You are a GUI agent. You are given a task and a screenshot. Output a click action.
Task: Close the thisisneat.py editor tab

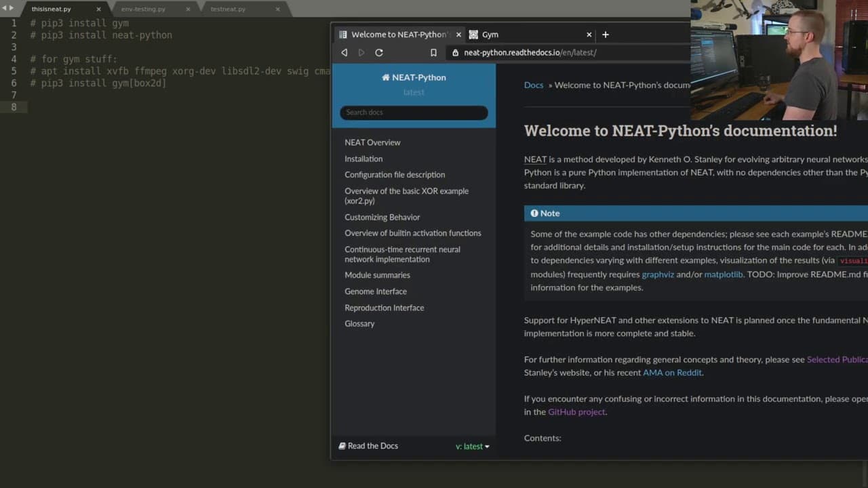pos(98,9)
